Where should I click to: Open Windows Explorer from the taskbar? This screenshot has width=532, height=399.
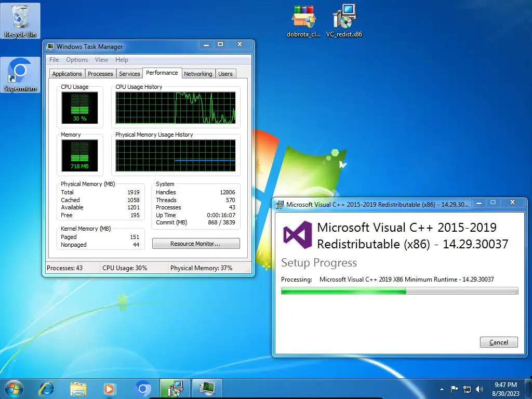(x=78, y=389)
